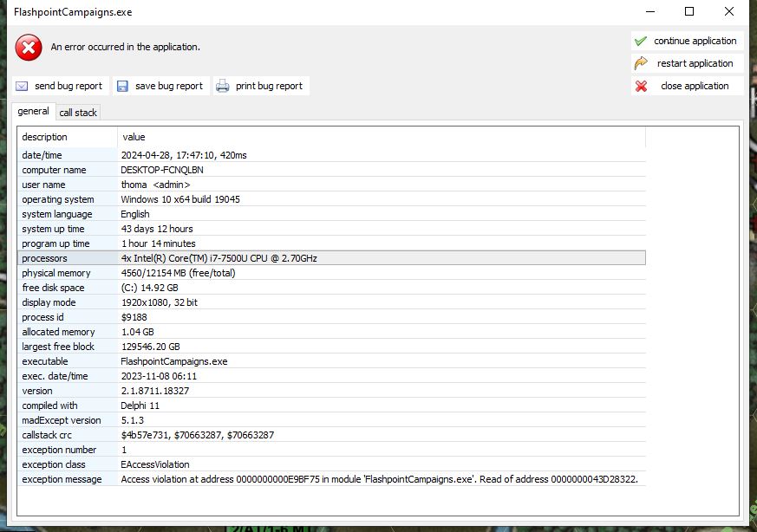Select the exception class row label
This screenshot has height=532, width=757.
tap(54, 464)
